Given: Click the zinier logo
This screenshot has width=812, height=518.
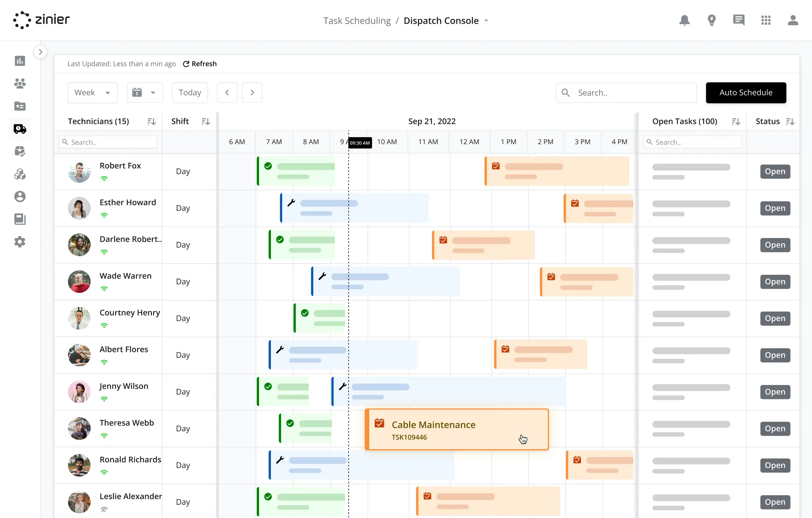Looking at the screenshot, I should (x=41, y=20).
